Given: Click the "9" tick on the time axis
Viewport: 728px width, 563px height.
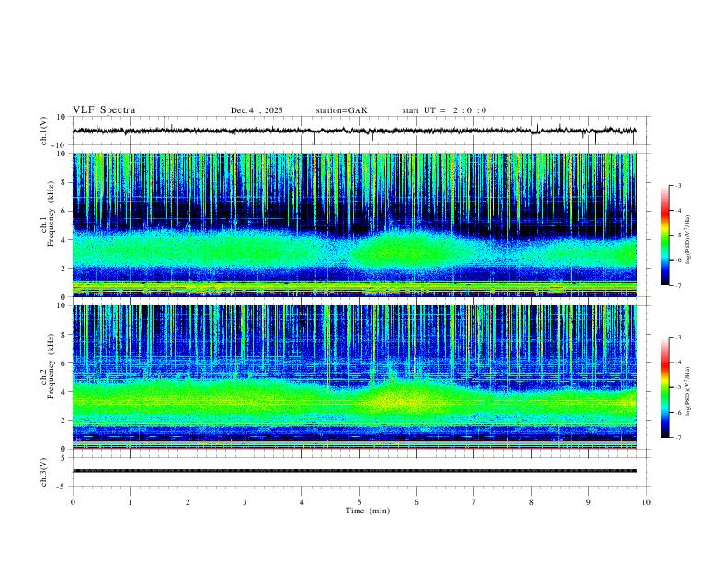Looking at the screenshot, I should pyautogui.click(x=588, y=502).
